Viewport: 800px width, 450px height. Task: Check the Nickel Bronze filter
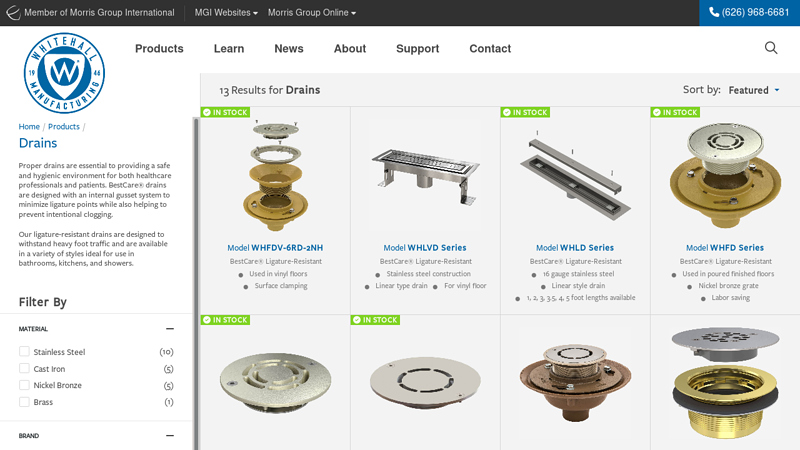[x=24, y=385]
